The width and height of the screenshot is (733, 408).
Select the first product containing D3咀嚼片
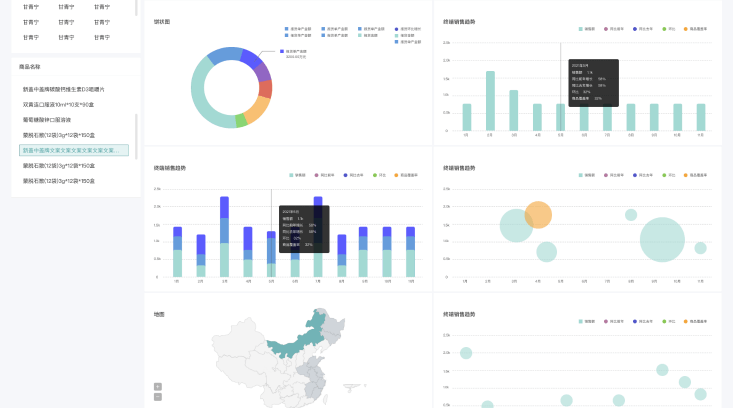(x=70, y=89)
